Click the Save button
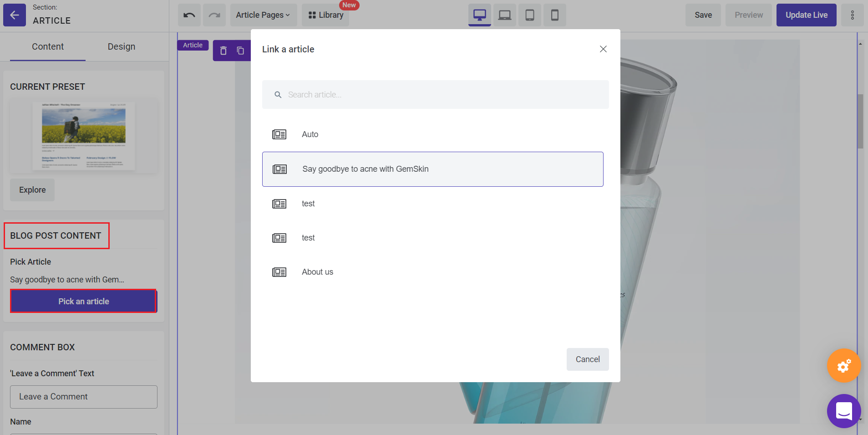868x435 pixels. click(703, 15)
